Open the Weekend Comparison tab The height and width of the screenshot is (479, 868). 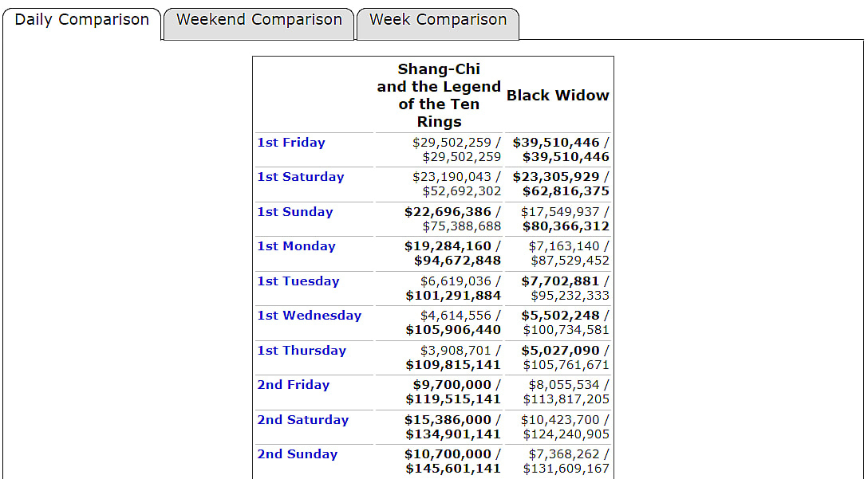tap(258, 20)
